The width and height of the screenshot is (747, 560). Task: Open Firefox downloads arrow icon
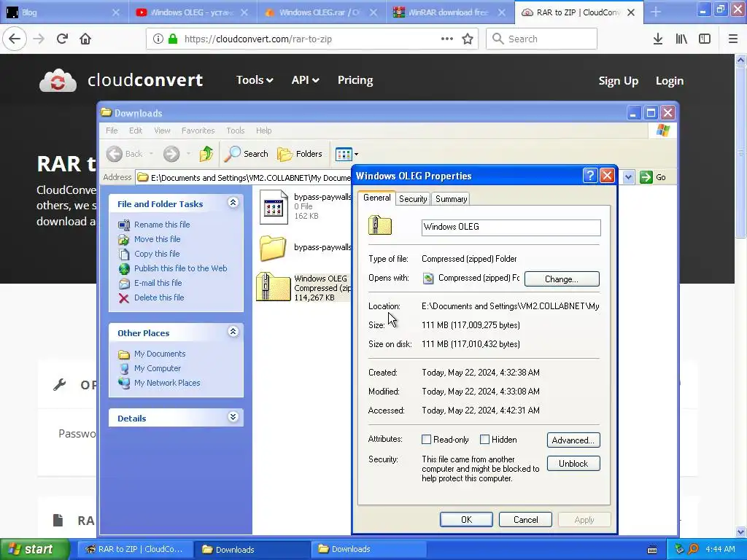(657, 39)
